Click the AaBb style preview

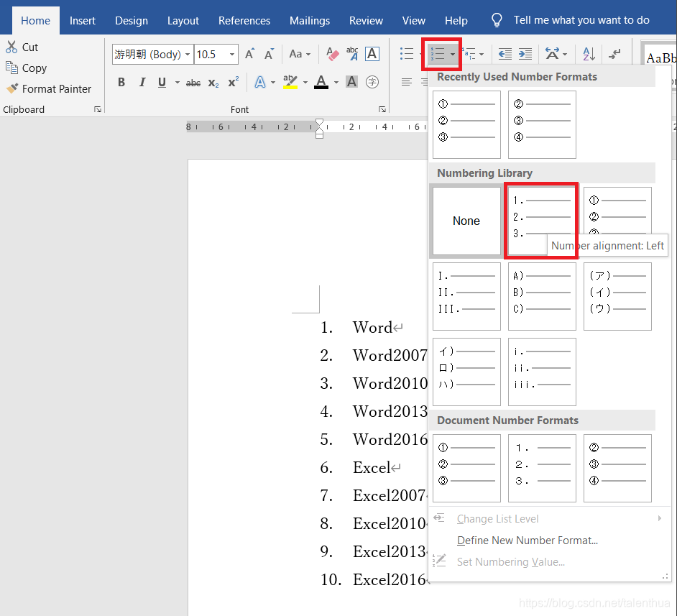pos(659,58)
